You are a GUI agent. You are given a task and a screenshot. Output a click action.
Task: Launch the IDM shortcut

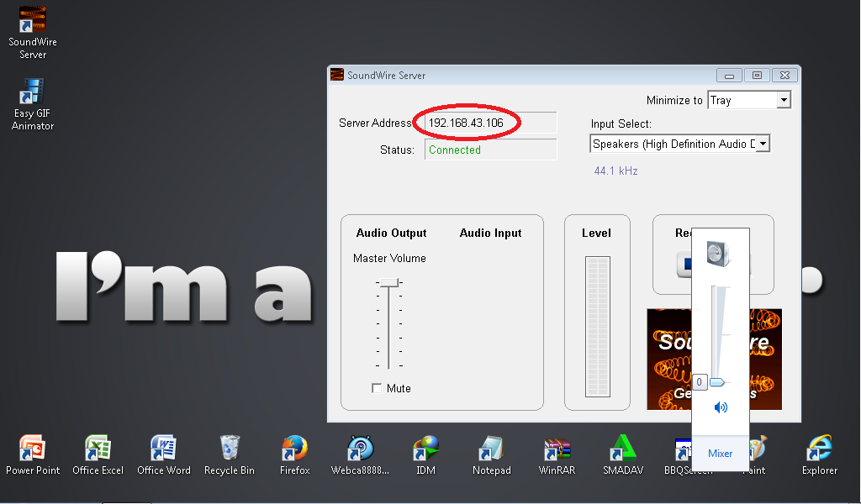[x=425, y=455]
